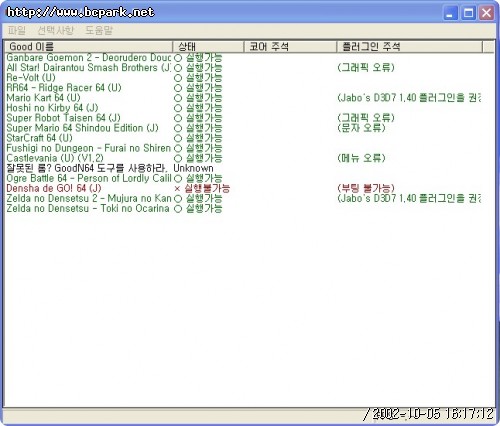Open the 도움말 menu
The width and height of the screenshot is (500, 426).
point(99,30)
